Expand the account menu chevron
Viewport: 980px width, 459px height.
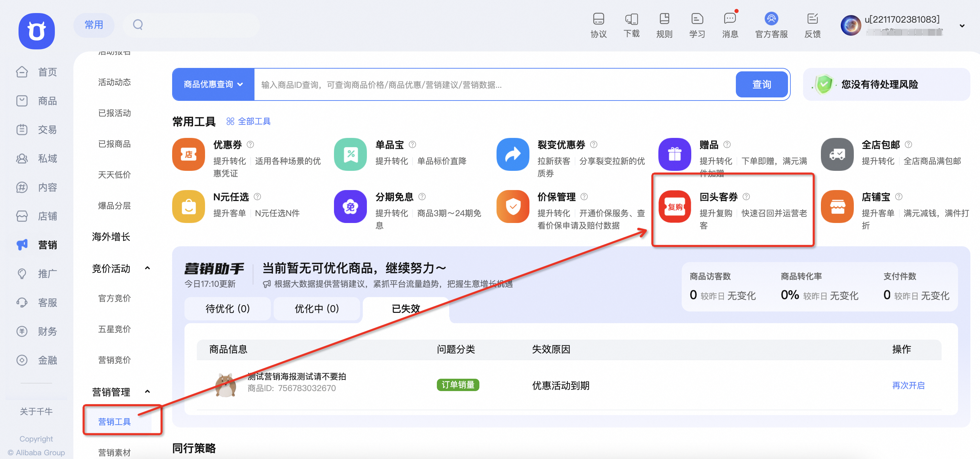[x=962, y=26]
